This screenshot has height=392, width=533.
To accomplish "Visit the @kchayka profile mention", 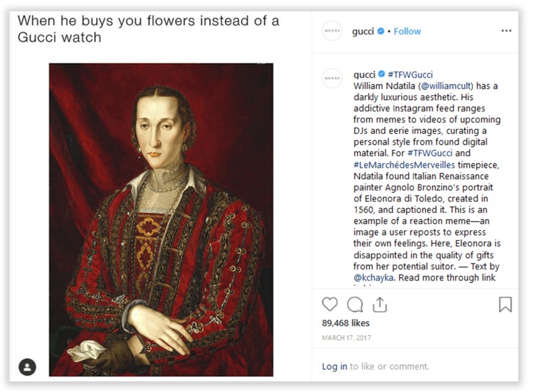I will coord(373,278).
